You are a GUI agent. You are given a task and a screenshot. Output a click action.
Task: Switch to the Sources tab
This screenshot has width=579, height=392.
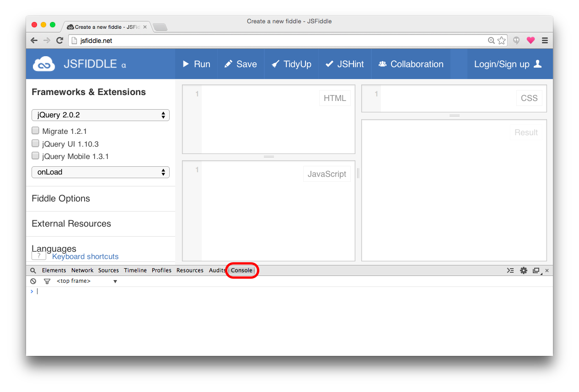[108, 270]
